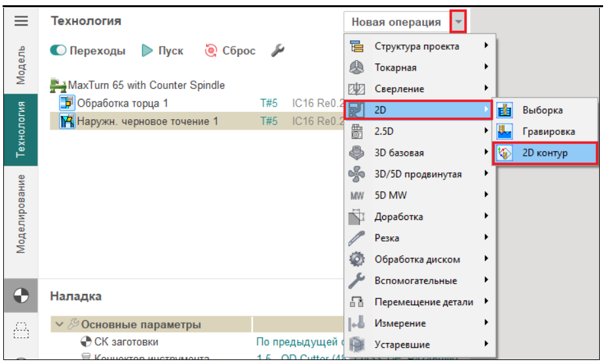
Task: Click the Гравировка engraving icon
Action: tap(505, 132)
